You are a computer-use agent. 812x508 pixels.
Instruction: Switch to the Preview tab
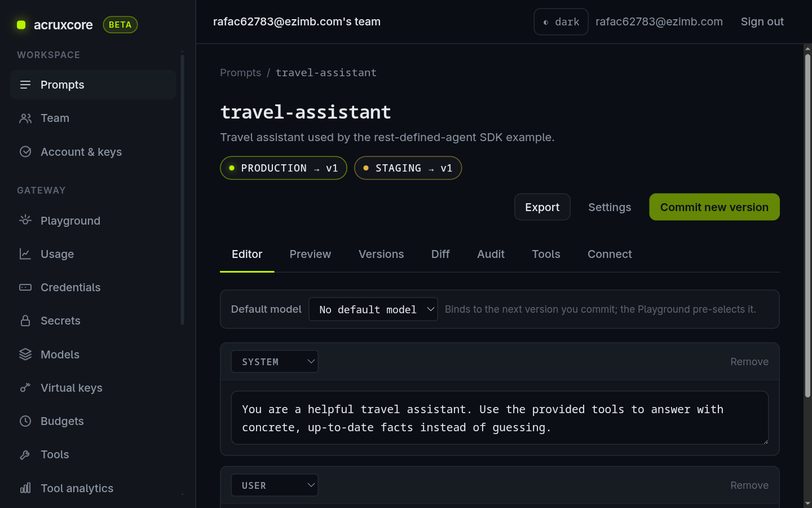pyautogui.click(x=310, y=254)
